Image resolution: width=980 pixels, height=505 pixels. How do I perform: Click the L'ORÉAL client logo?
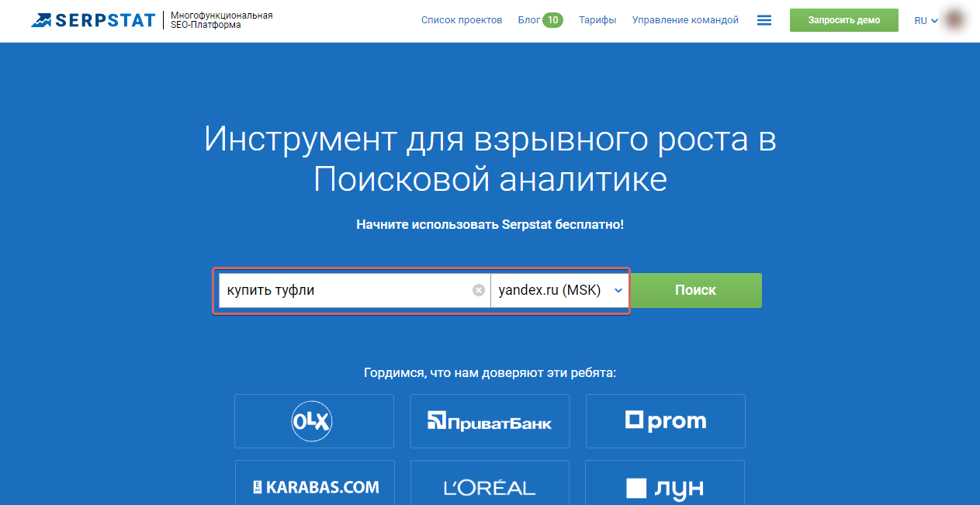coord(490,487)
